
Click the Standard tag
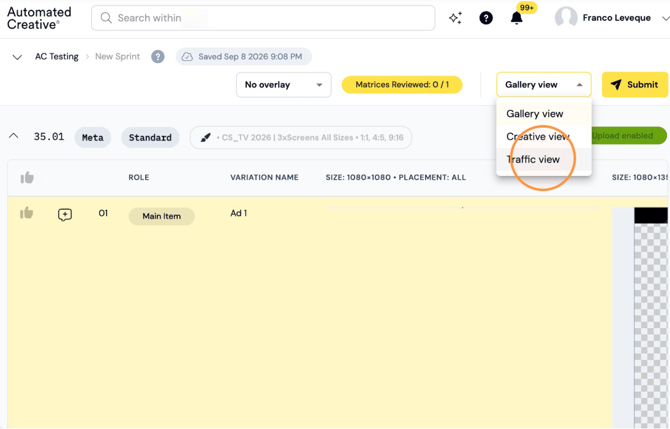150,138
